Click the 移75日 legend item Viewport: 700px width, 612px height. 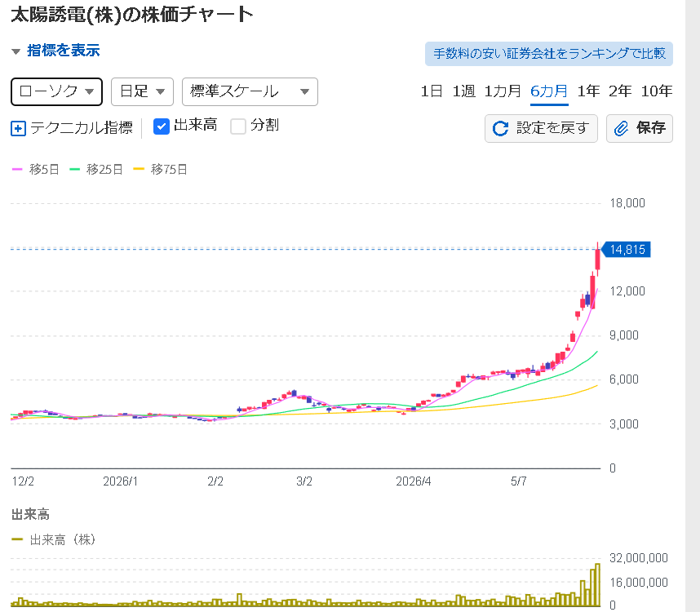point(160,169)
